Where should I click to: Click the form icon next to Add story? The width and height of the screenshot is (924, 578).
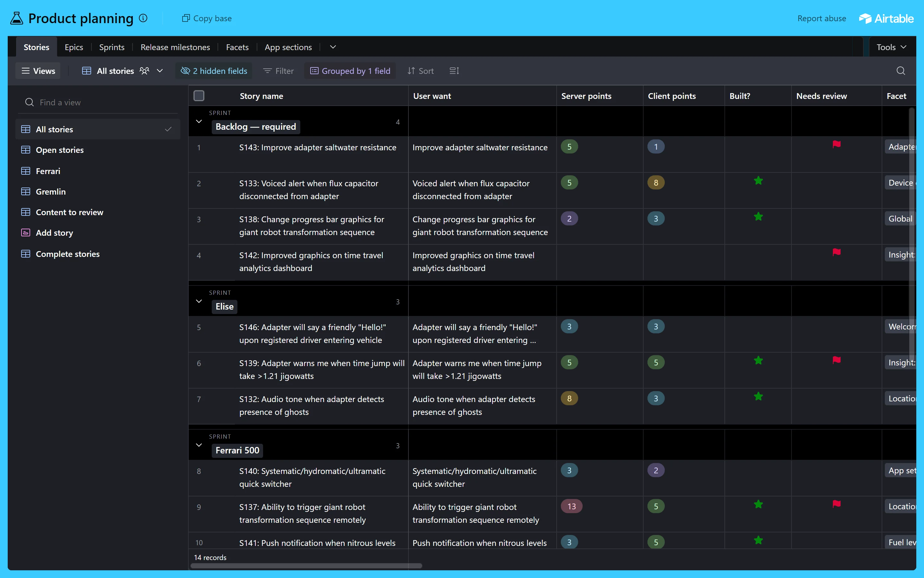pos(26,233)
